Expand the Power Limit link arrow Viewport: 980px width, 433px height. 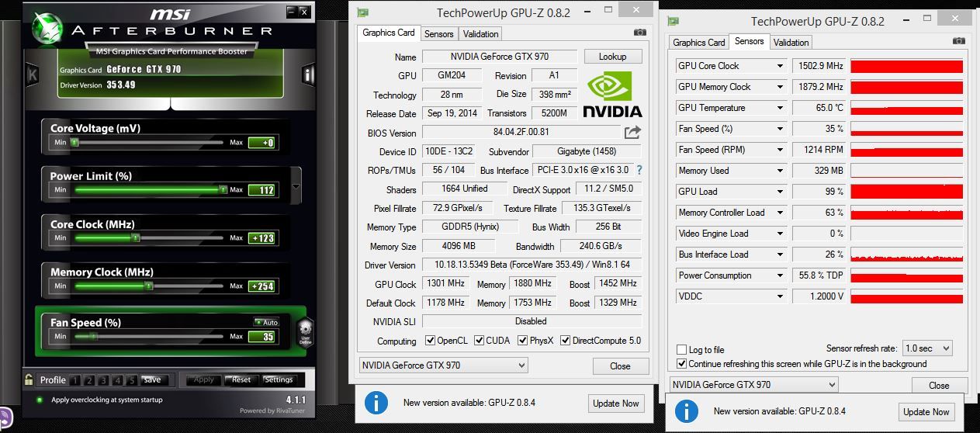pyautogui.click(x=296, y=187)
